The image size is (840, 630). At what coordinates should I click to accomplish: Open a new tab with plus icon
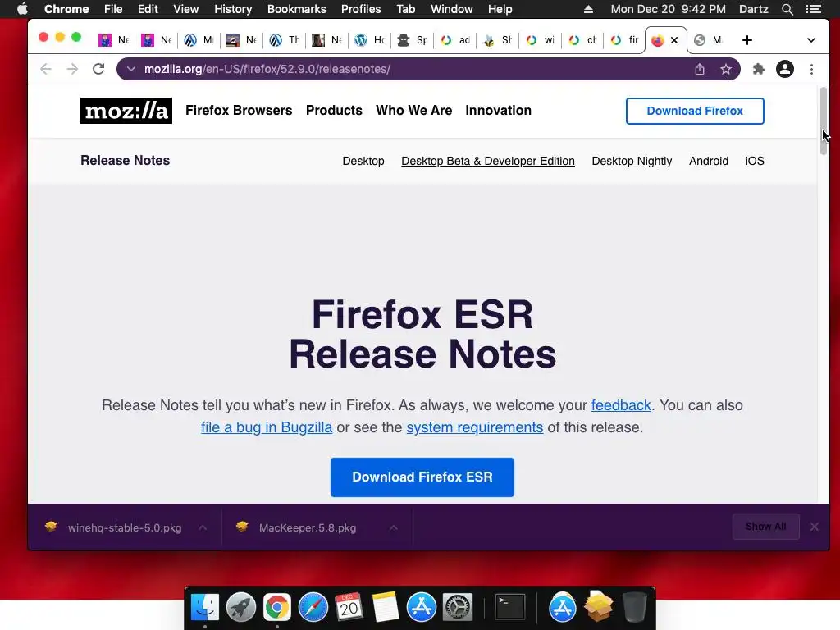coord(747,40)
